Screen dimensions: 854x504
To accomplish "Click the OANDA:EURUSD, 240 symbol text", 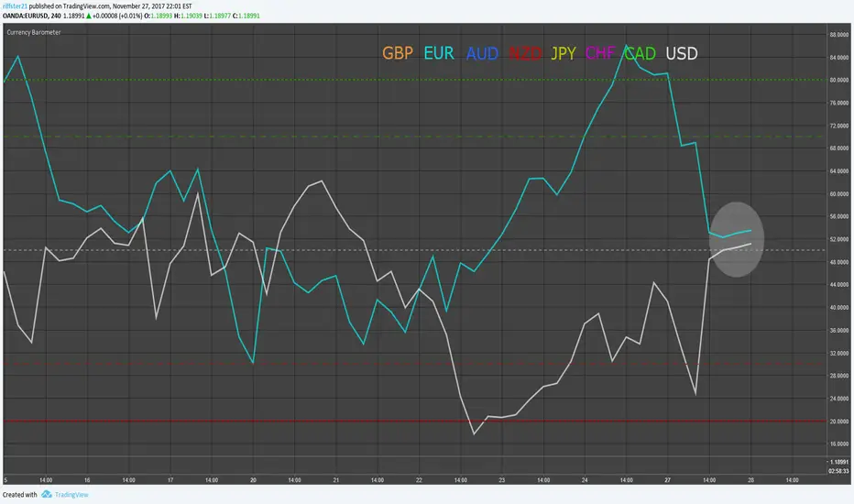I will (x=31, y=16).
